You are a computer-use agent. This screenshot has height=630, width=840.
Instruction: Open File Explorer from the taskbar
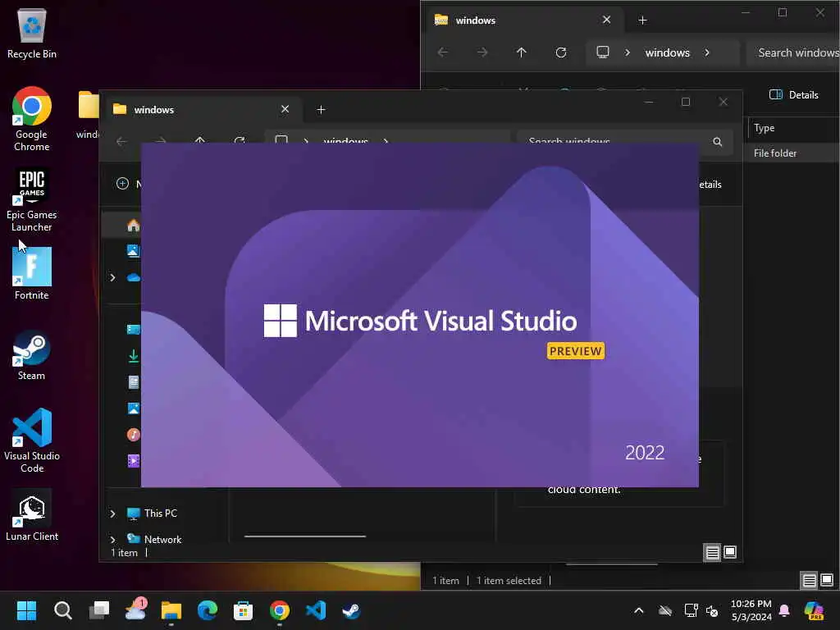[x=171, y=610]
